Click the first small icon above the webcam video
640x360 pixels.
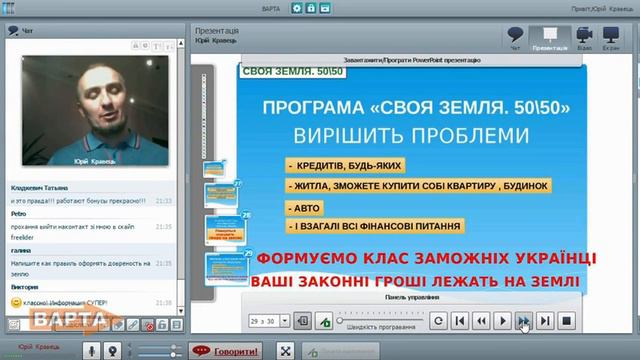click(x=136, y=46)
